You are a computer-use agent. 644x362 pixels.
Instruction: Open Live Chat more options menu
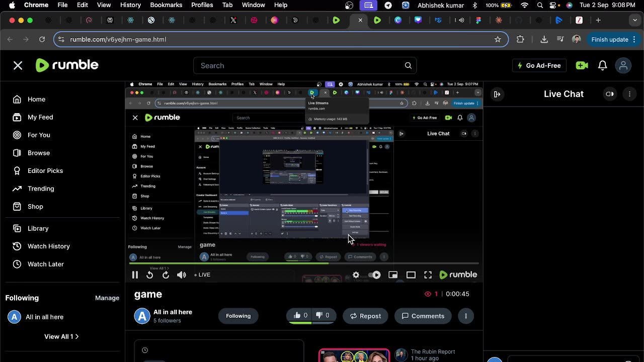(x=629, y=94)
